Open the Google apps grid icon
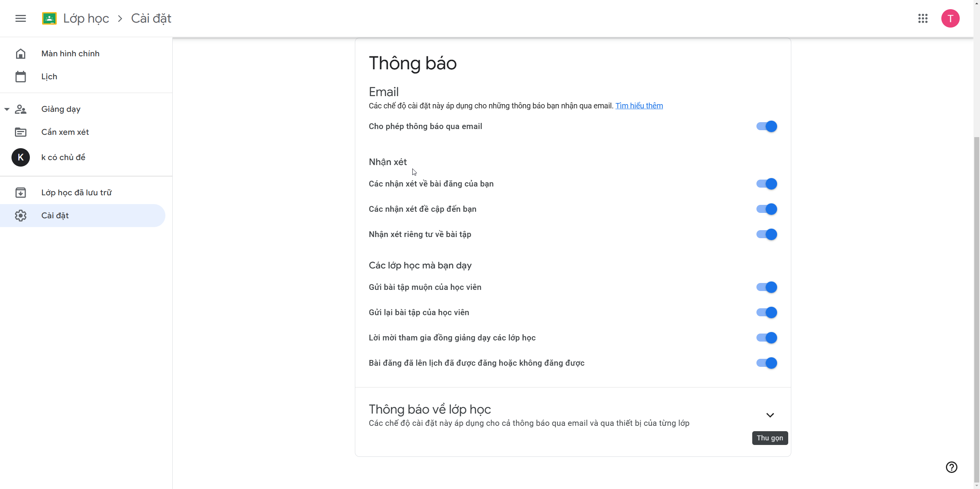Viewport: 980px width, 489px height. 923,18
